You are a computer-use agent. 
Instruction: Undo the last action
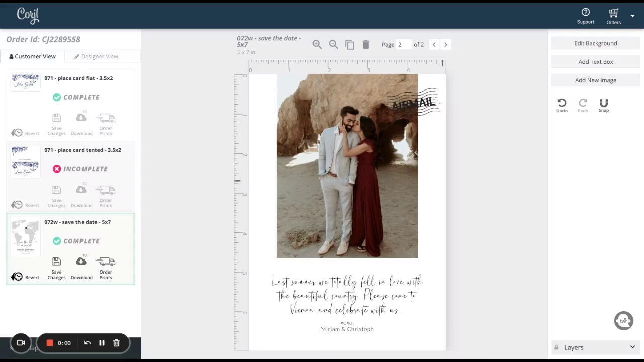(x=562, y=105)
